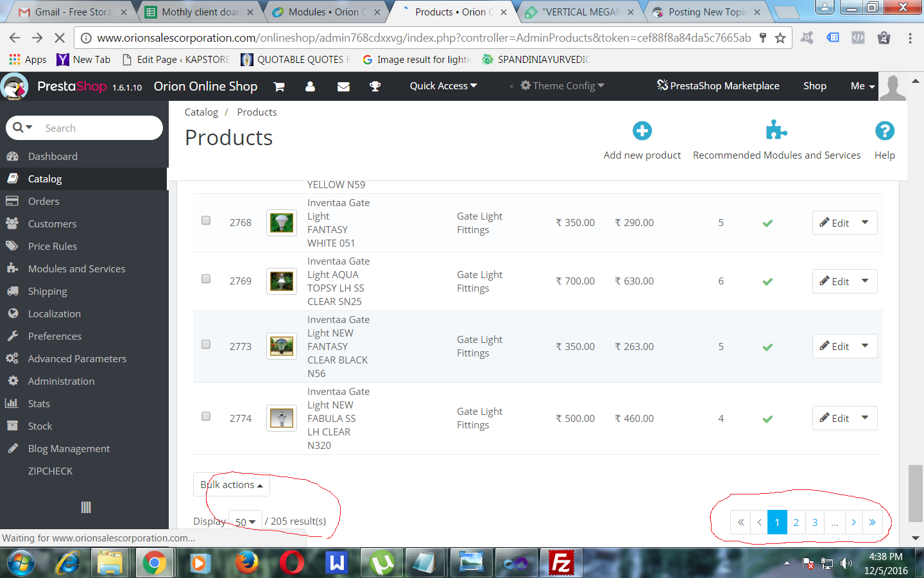Open uTorrent from the taskbar
924x578 pixels.
[382, 563]
